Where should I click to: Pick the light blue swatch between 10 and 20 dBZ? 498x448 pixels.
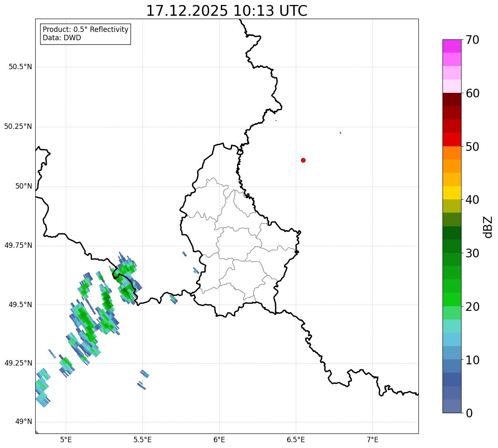point(452,339)
